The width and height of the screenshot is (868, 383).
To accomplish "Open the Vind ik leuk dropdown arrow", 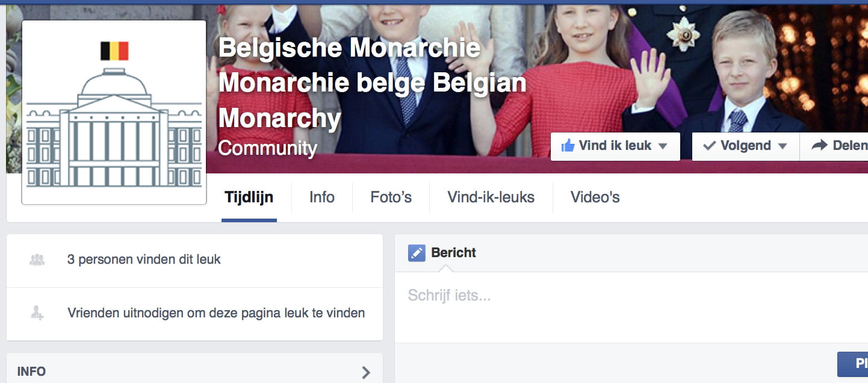I will (x=663, y=146).
